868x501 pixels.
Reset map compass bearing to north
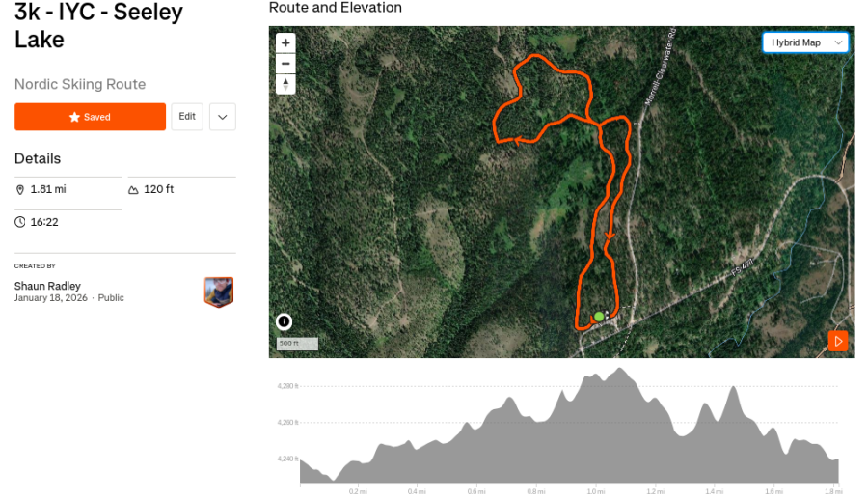[285, 85]
